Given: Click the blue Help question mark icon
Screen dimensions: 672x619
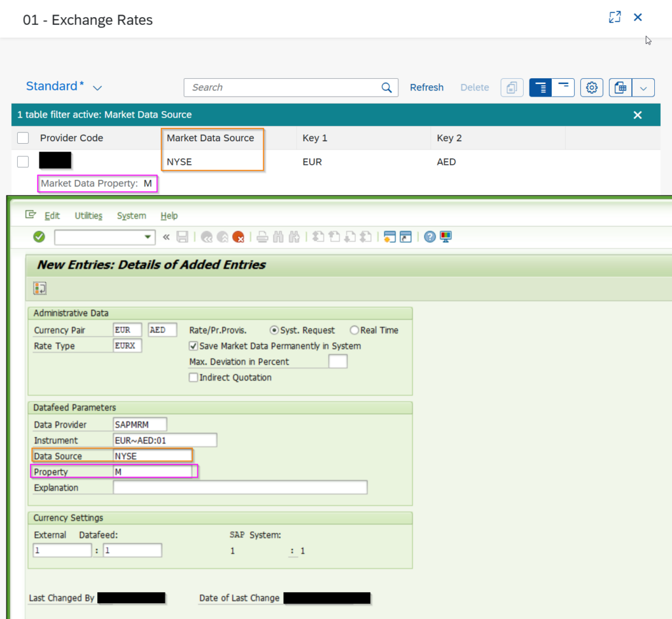Looking at the screenshot, I should [430, 236].
